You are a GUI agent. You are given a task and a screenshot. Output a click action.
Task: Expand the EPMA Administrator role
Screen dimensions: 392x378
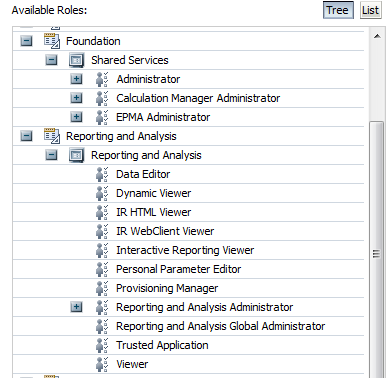[76, 117]
